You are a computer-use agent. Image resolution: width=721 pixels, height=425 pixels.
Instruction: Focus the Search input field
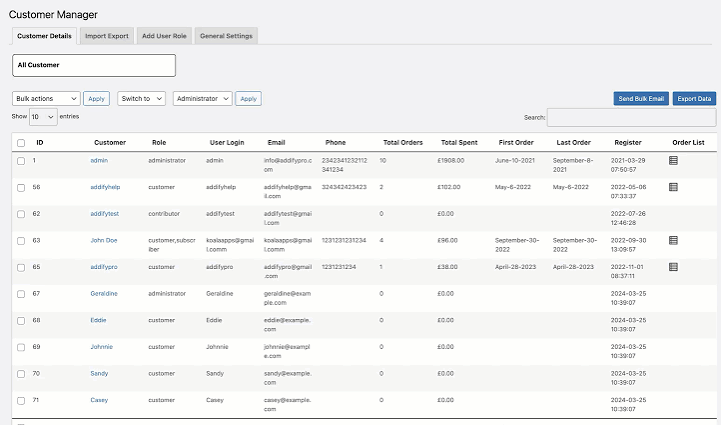631,117
